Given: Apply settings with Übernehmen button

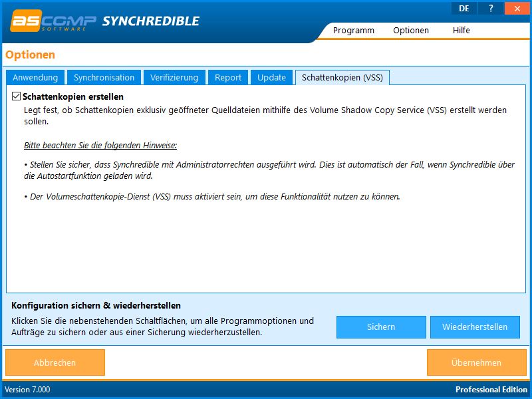Looking at the screenshot, I should [476, 362].
